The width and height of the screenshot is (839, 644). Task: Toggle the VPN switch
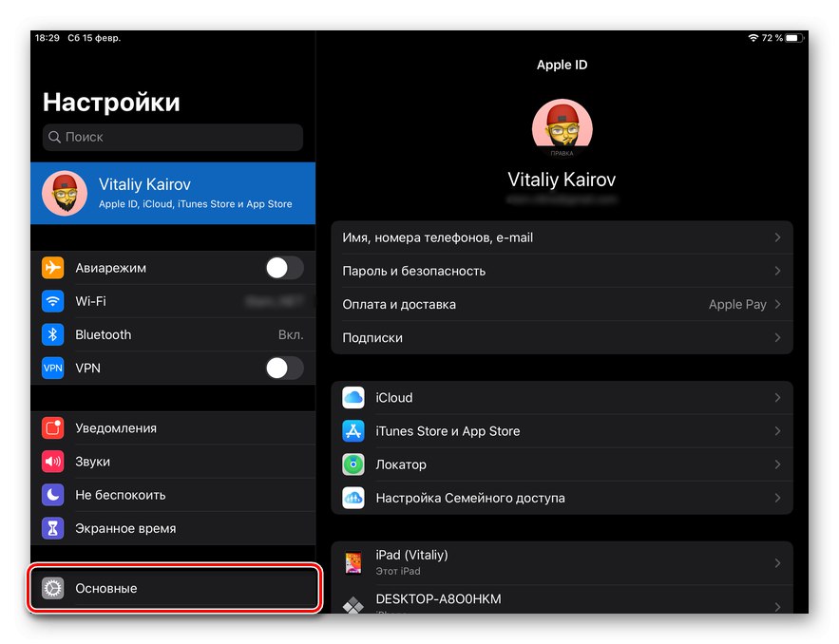[x=285, y=368]
